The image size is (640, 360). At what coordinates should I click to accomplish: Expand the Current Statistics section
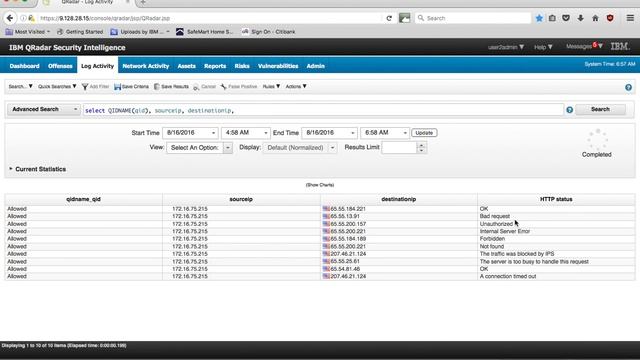point(37,169)
